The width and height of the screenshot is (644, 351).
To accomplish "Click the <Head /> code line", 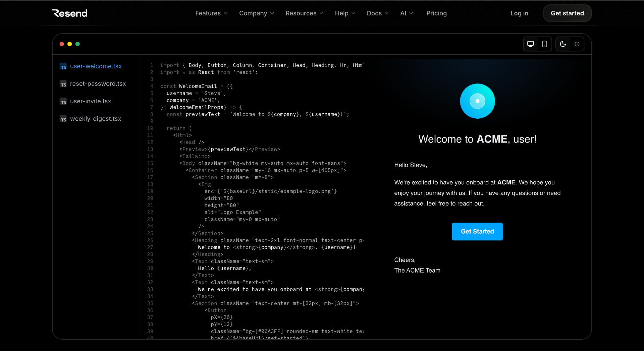I will 192,142.
